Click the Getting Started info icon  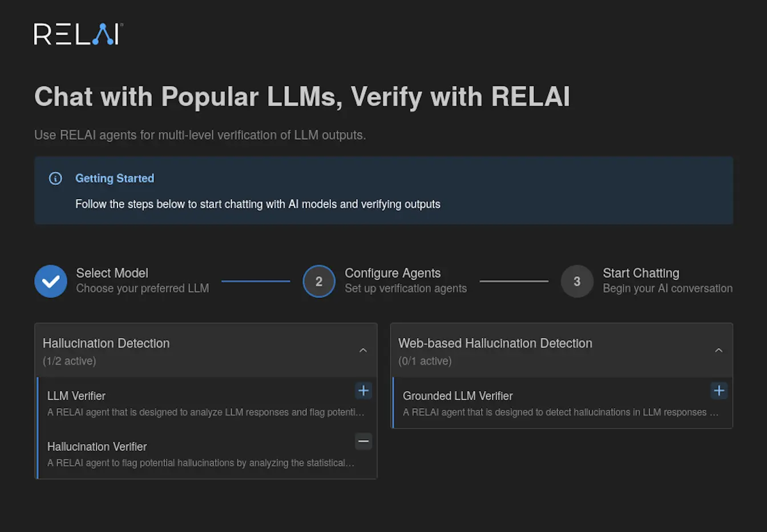coord(55,179)
